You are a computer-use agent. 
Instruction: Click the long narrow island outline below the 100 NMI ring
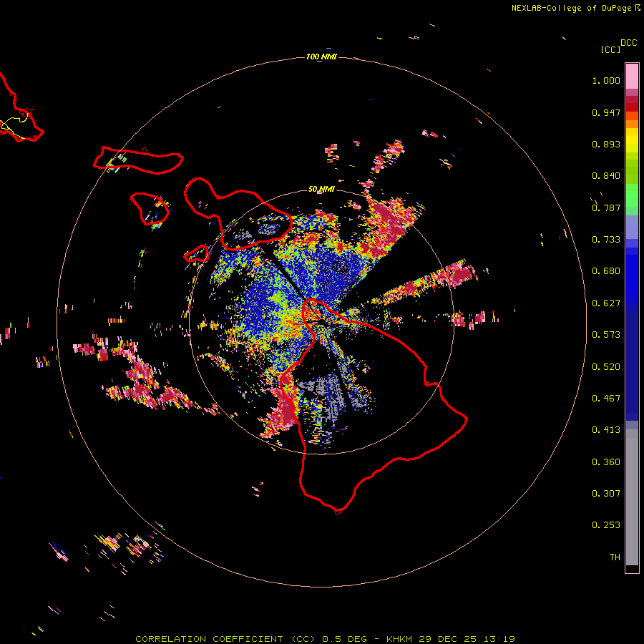click(x=138, y=160)
